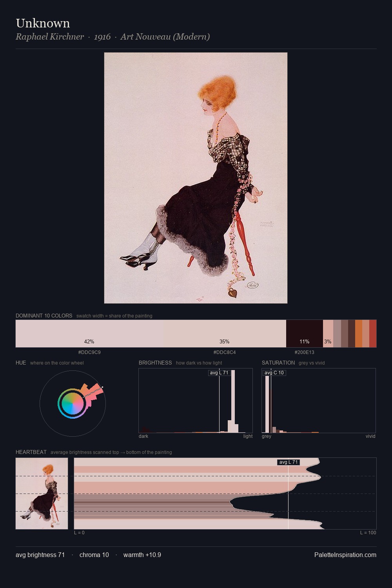Screen dimensions: 392x588
Task: Click the "BRIGHTNESS" section heading
Action: pos(155,363)
